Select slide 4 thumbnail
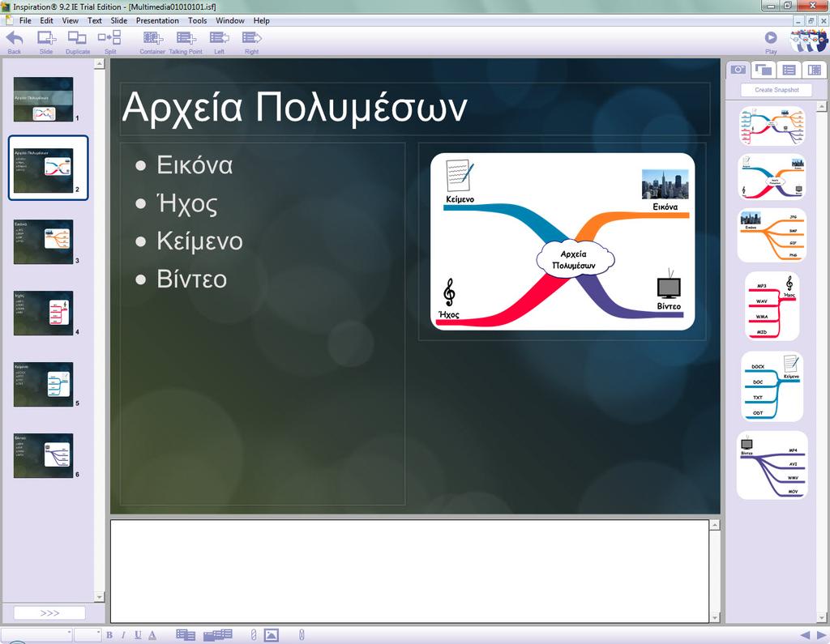 44,313
